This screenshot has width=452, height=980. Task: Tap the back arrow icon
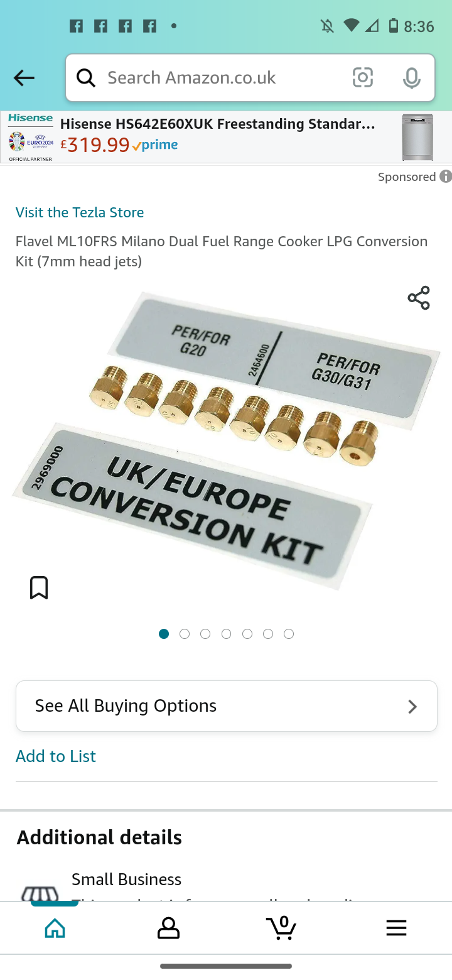[24, 78]
